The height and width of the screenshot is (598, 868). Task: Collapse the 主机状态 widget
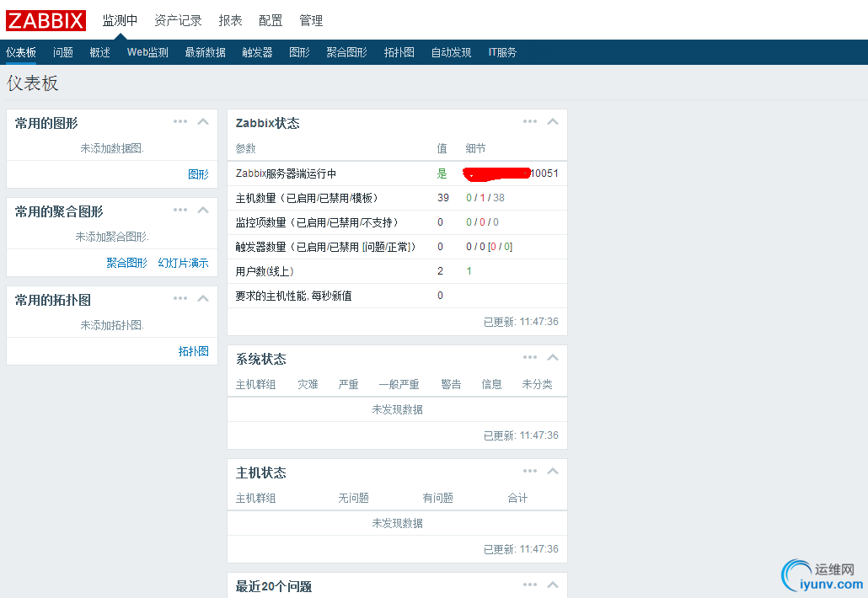pyautogui.click(x=553, y=472)
